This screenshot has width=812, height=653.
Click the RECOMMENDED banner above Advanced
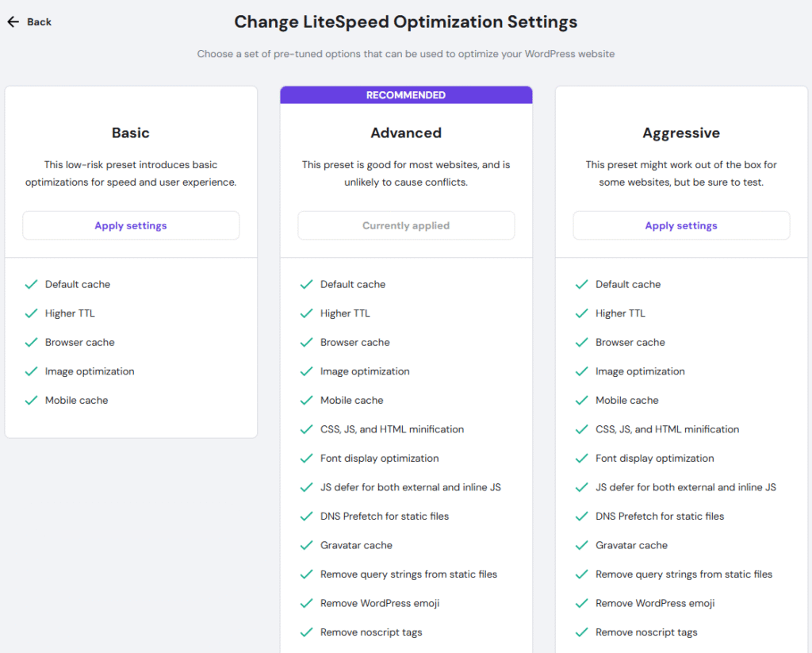(406, 95)
